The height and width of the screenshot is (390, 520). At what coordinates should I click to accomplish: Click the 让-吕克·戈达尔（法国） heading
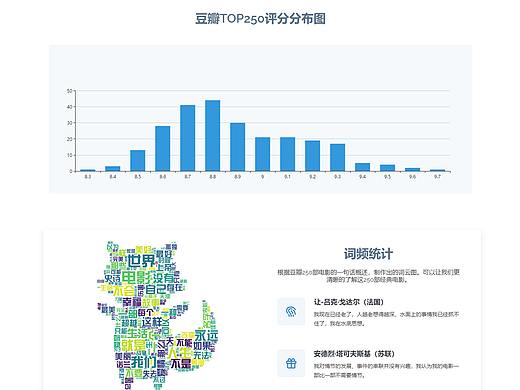pos(349,302)
